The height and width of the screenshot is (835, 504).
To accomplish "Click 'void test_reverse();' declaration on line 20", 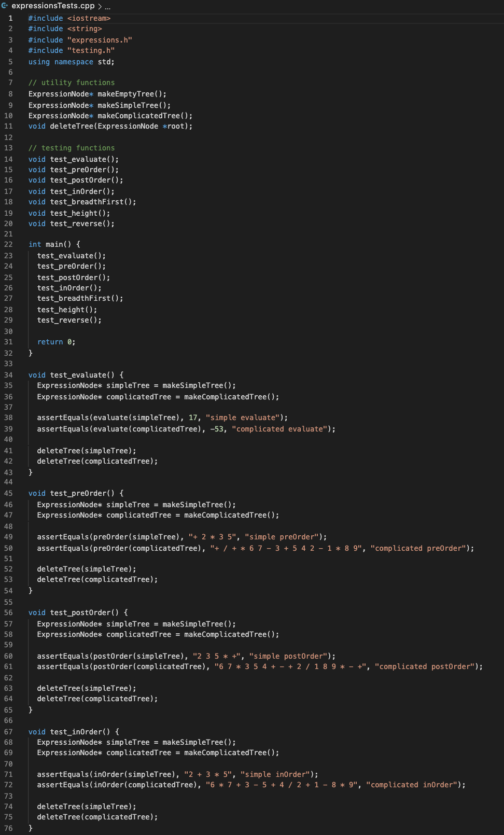I will [x=72, y=224].
